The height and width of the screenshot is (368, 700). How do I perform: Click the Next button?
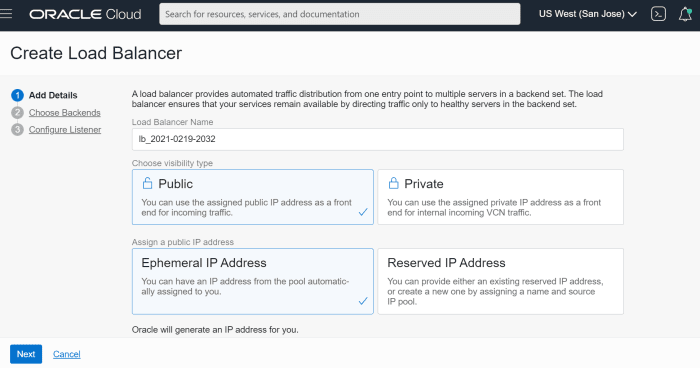26,354
